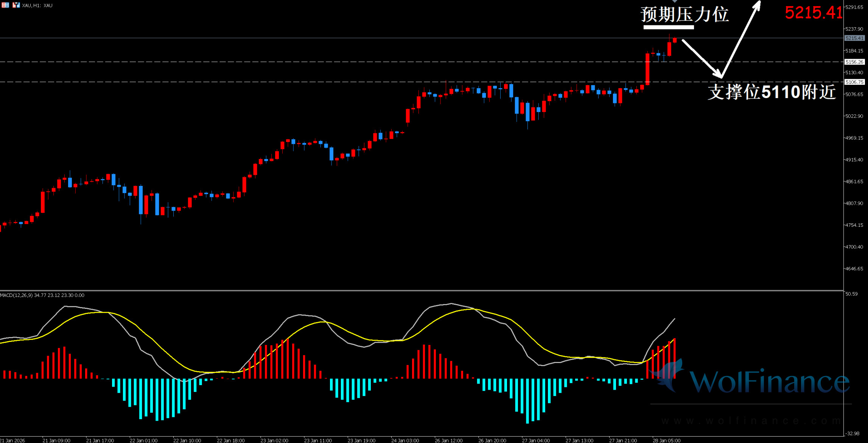The width and height of the screenshot is (868, 443).
Task: Click the 24 Jan 03:00 time axis label
Action: click(405, 440)
